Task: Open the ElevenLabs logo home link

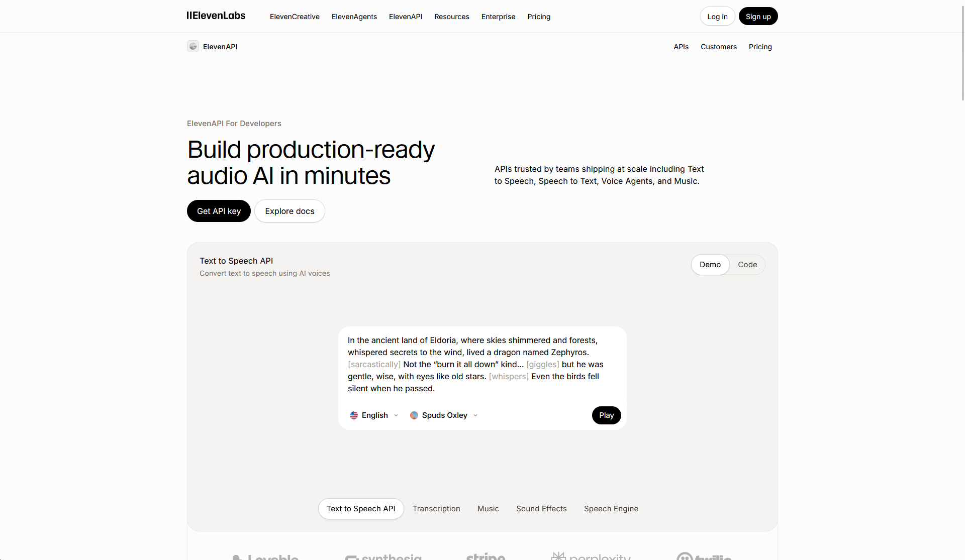Action: (216, 16)
